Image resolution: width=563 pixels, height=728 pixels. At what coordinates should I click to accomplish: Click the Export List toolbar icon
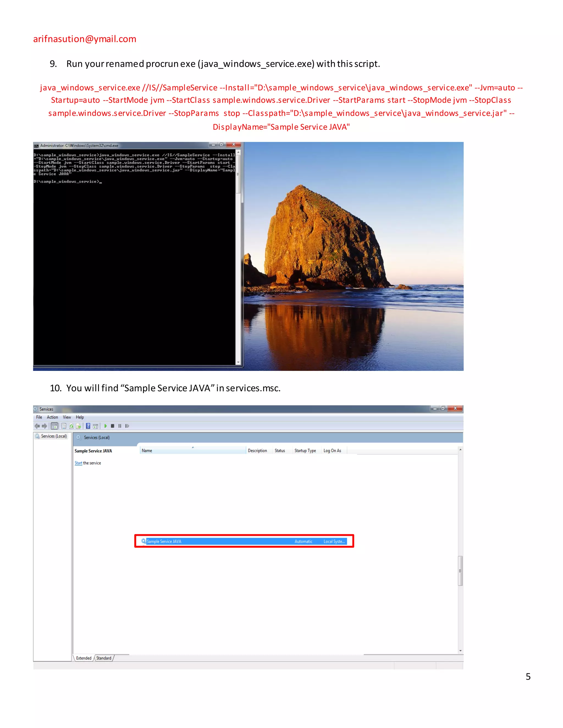(79, 426)
